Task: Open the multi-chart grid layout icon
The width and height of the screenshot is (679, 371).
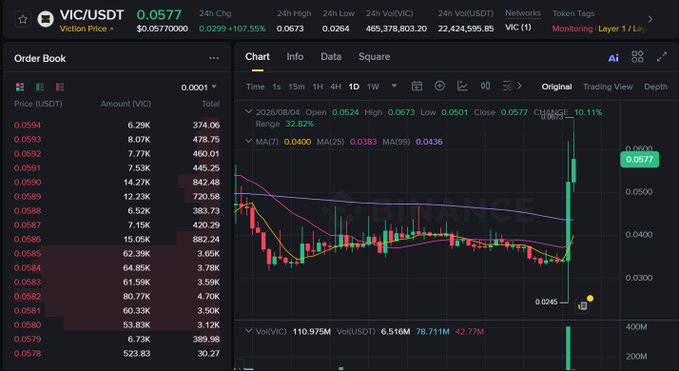Action: [637, 57]
